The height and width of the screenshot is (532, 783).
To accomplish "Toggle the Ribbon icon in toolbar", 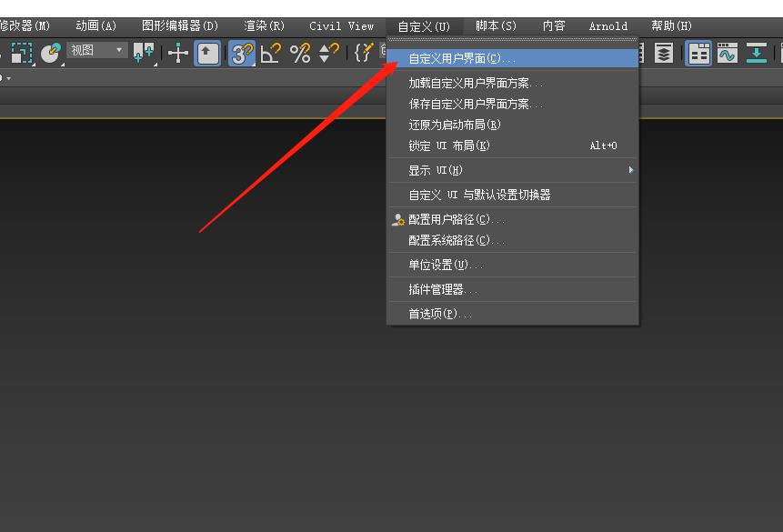I will coord(698,53).
